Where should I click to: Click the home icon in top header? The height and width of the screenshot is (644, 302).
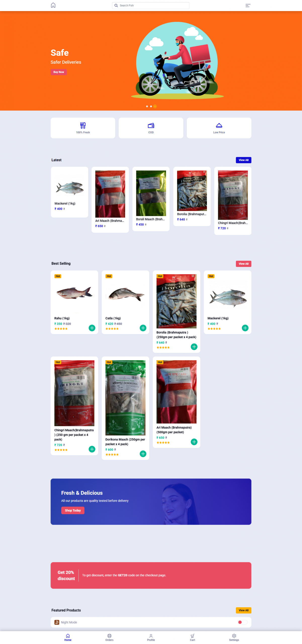click(x=53, y=5)
